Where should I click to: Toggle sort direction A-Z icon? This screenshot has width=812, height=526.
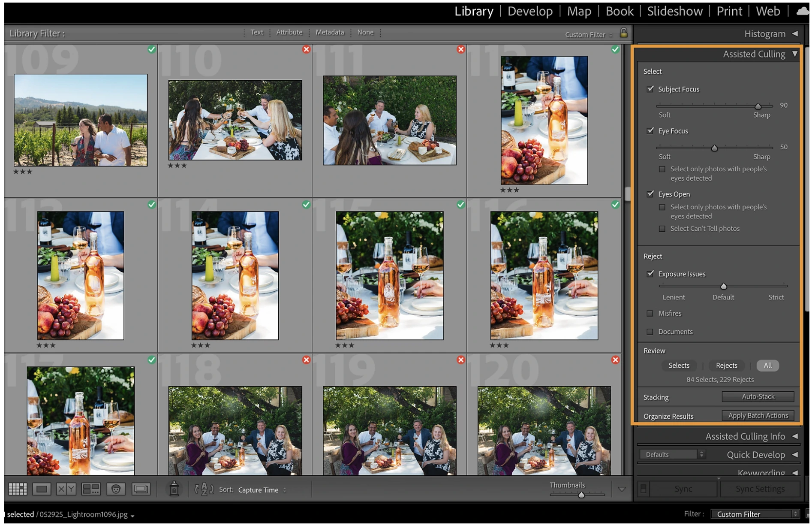(204, 489)
